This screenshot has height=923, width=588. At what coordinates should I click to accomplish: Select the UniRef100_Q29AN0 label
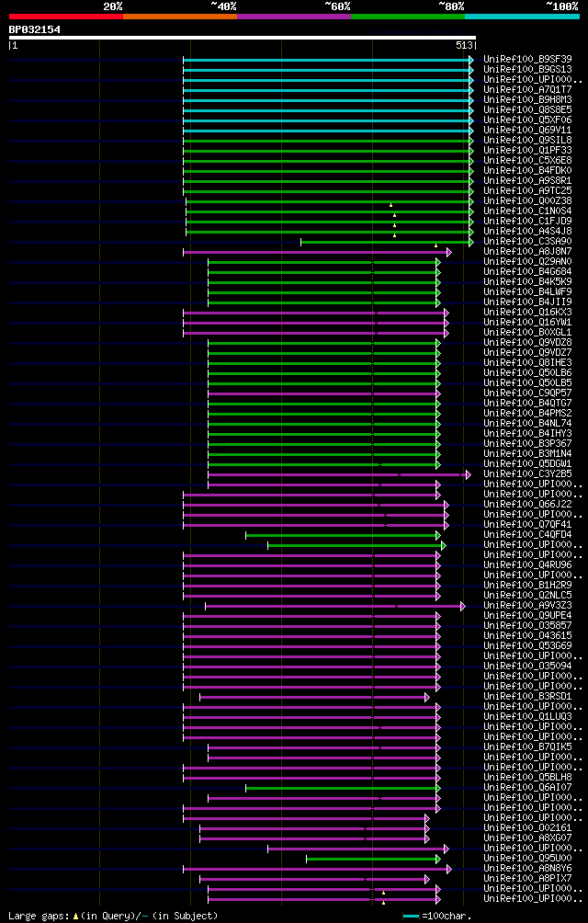pyautogui.click(x=527, y=261)
